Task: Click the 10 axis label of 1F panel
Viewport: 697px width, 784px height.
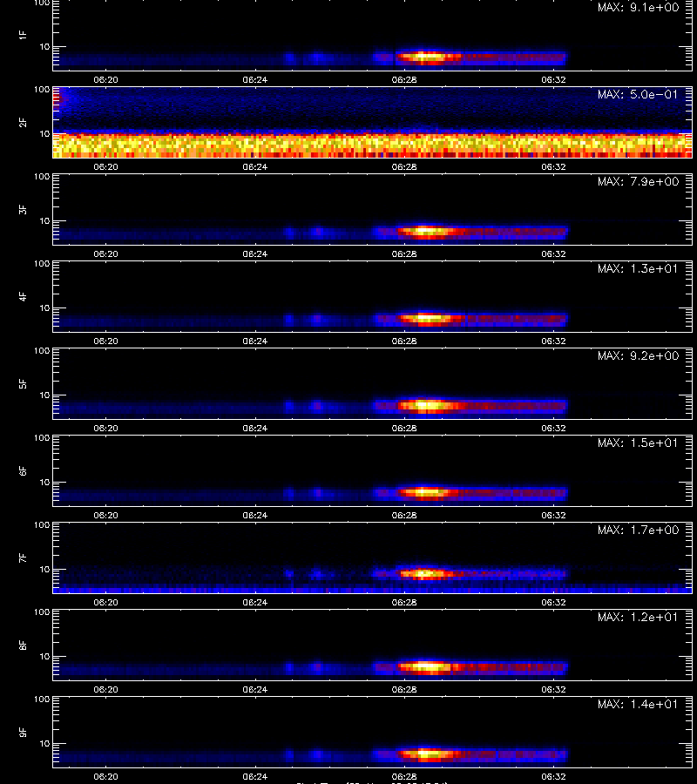Action: [44, 46]
